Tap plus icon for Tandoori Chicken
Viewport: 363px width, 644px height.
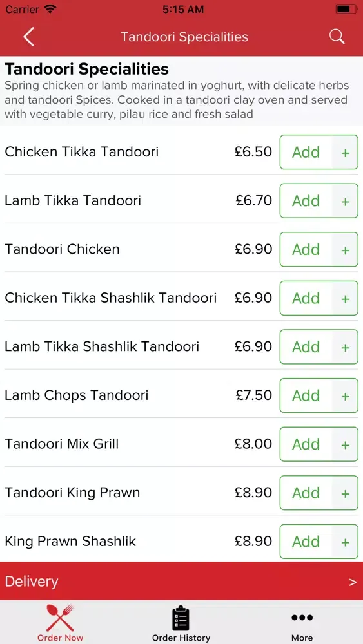tap(346, 250)
